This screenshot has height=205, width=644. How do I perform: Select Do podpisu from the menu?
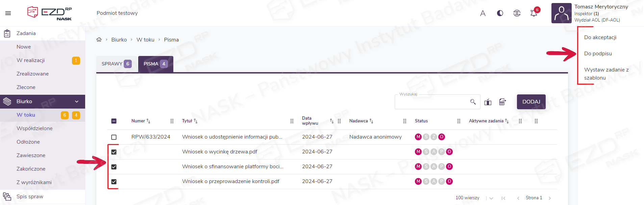pos(598,54)
